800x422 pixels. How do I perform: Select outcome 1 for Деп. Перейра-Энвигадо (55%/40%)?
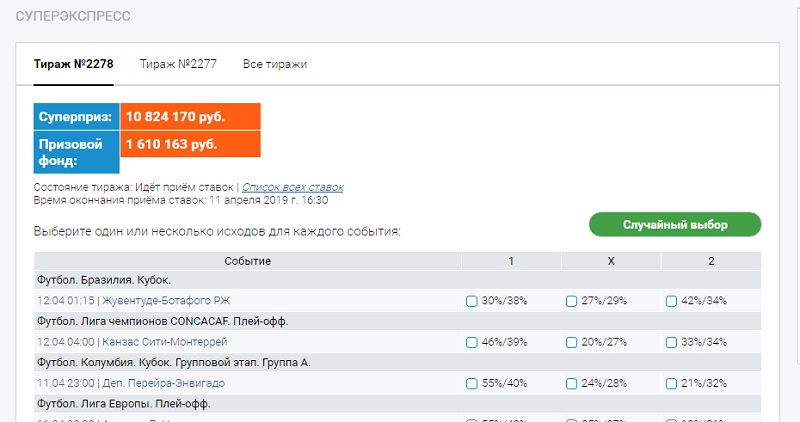(472, 383)
